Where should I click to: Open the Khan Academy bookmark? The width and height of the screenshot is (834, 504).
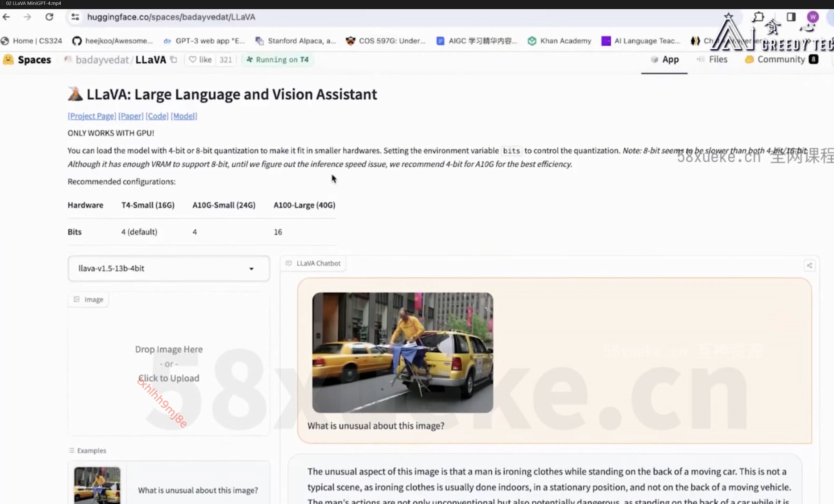coord(559,41)
